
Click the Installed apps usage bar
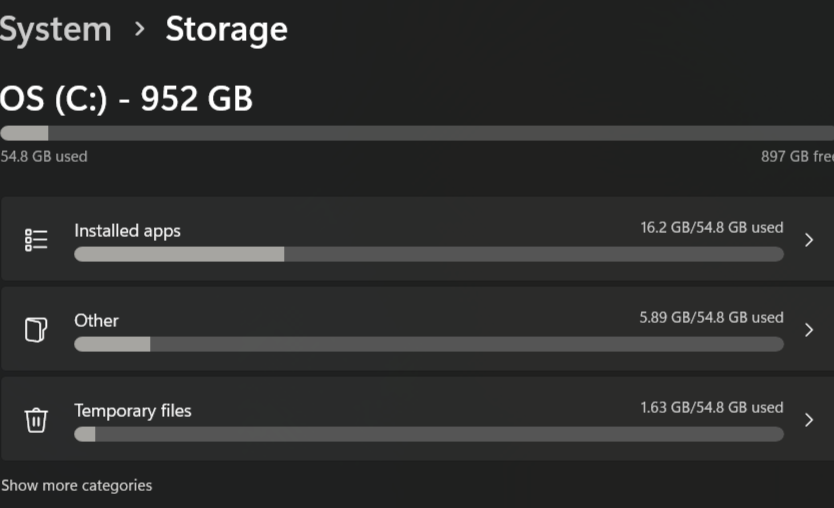point(429,254)
